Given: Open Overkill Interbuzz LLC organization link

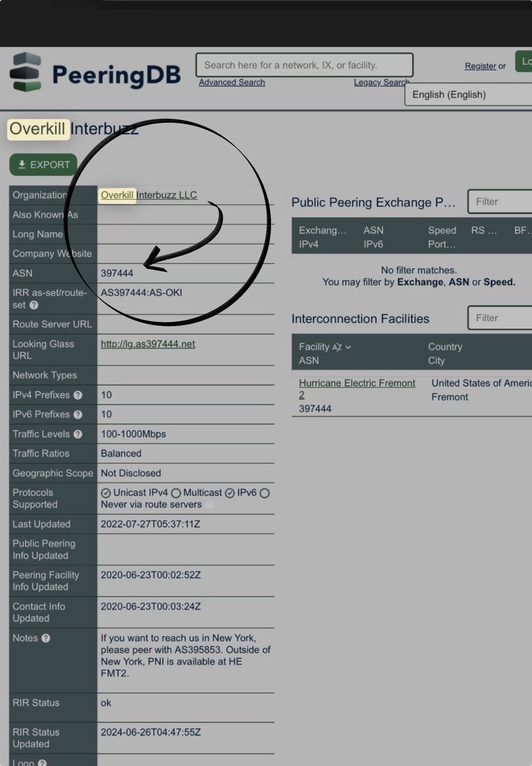Looking at the screenshot, I should [x=149, y=195].
